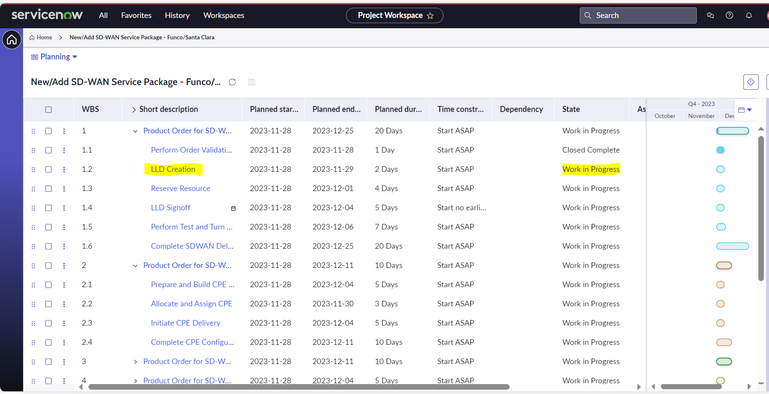This screenshot has height=394, width=769.
Task: Click the drag handle on row 1.3
Action: point(33,188)
